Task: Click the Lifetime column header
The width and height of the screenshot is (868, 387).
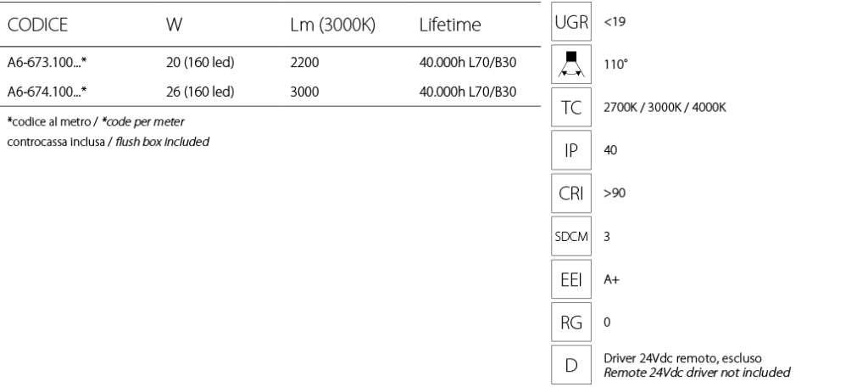Action: point(450,25)
